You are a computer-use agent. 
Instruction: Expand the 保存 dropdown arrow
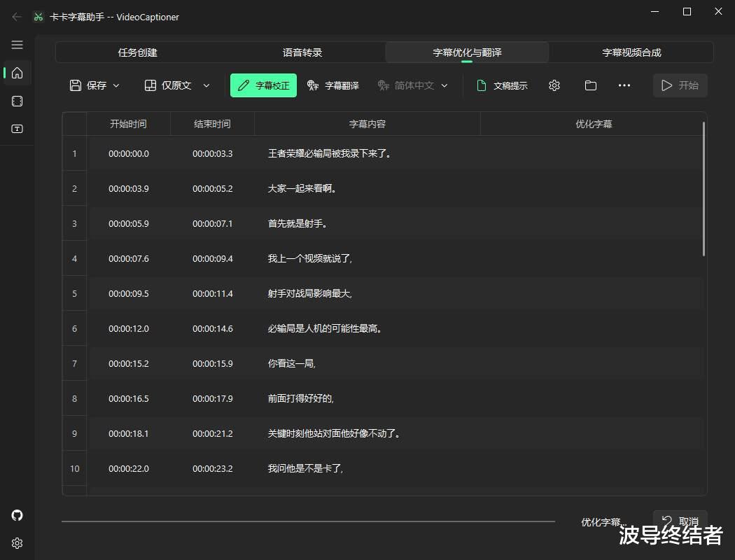[x=116, y=85]
